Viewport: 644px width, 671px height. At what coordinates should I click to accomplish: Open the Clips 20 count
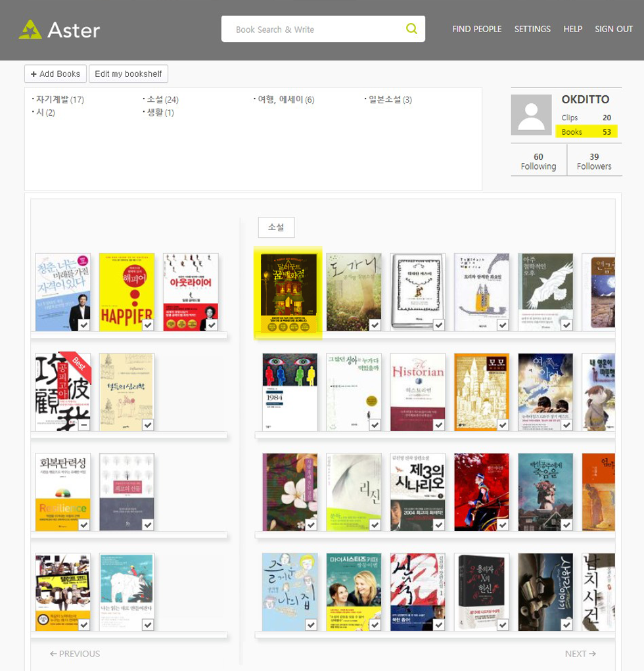tap(586, 118)
